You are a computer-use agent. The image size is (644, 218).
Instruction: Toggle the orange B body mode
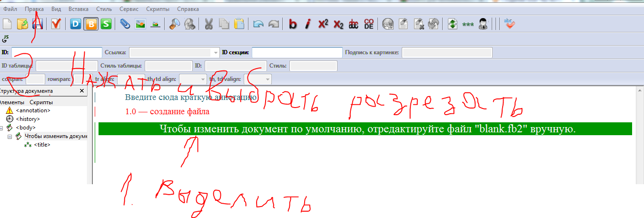91,24
